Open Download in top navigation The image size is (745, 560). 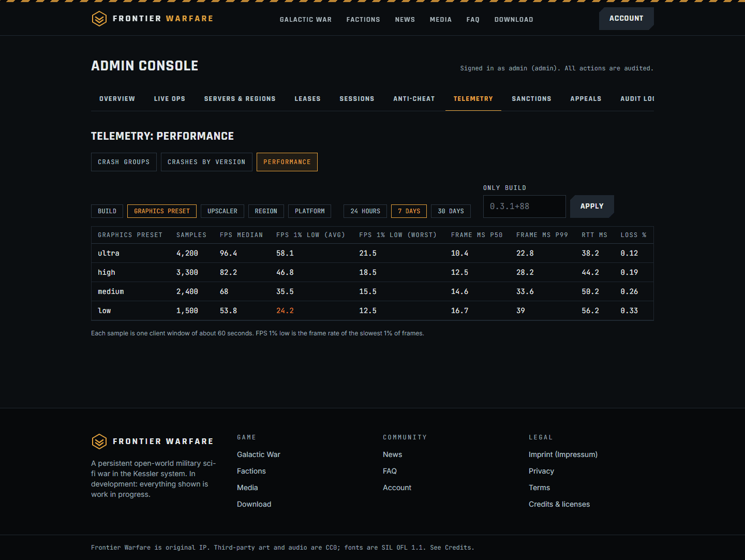pos(514,20)
